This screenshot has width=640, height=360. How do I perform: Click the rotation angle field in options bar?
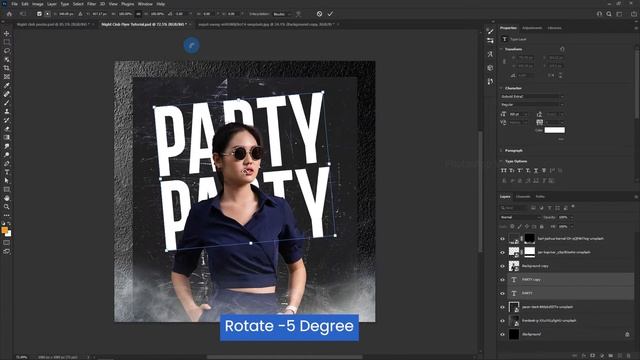pos(179,14)
